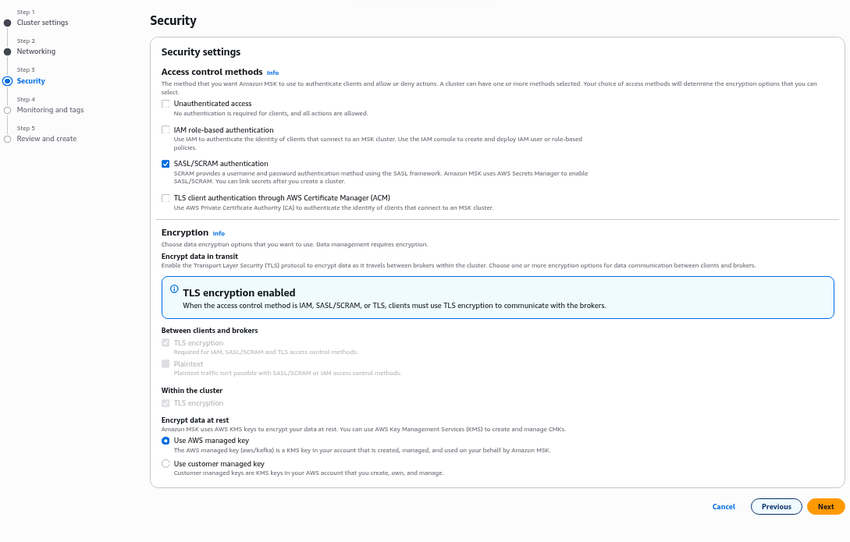850x542 pixels.
Task: Enable Unauthenticated access checkbox
Action: [x=166, y=104]
